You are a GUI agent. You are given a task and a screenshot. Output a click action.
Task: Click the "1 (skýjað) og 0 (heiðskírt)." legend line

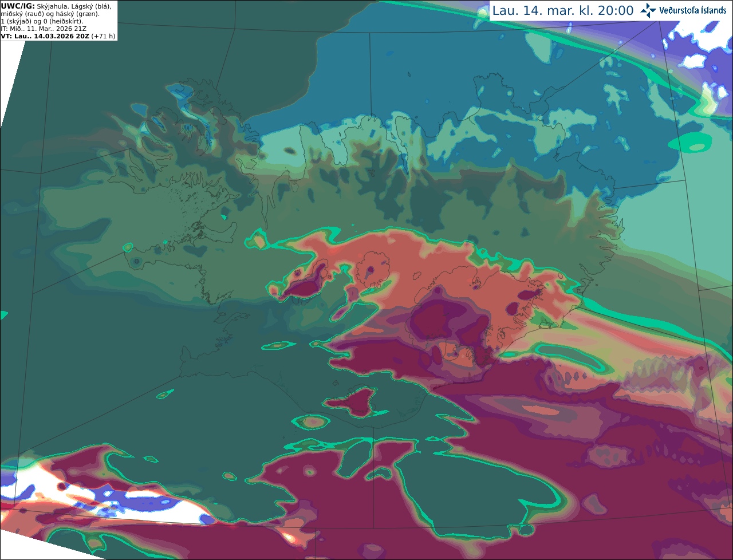click(x=42, y=21)
